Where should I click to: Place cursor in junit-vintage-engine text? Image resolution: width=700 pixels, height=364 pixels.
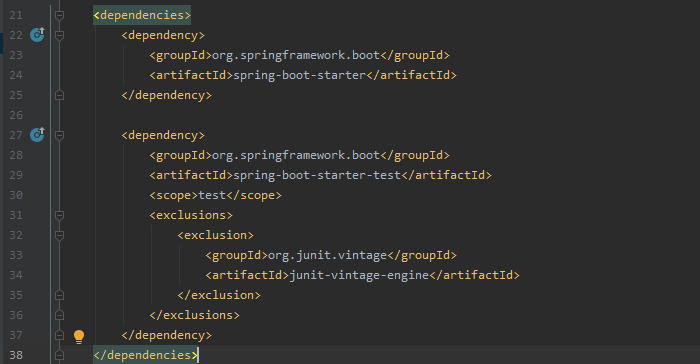359,275
